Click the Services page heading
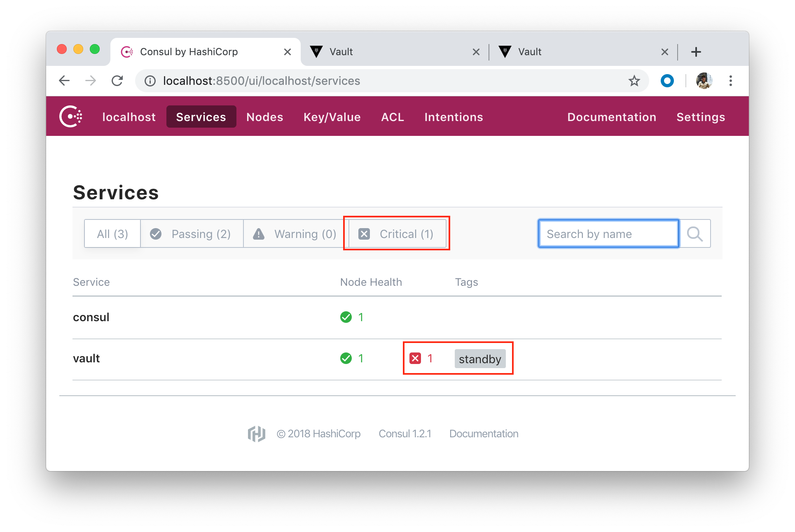The width and height of the screenshot is (795, 532). (x=116, y=192)
